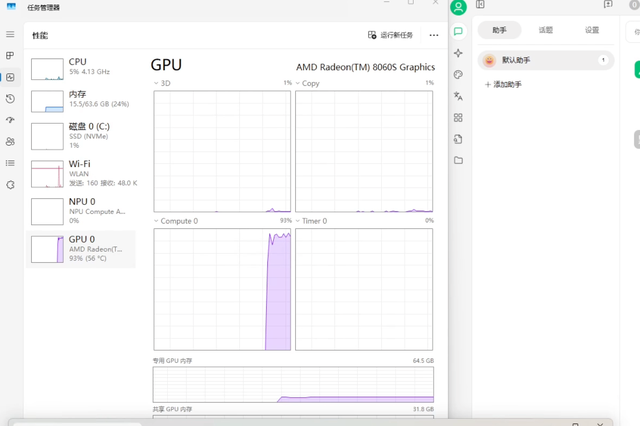Switch to the 设置 settings tab
Image resolution: width=640 pixels, height=426 pixels.
592,30
